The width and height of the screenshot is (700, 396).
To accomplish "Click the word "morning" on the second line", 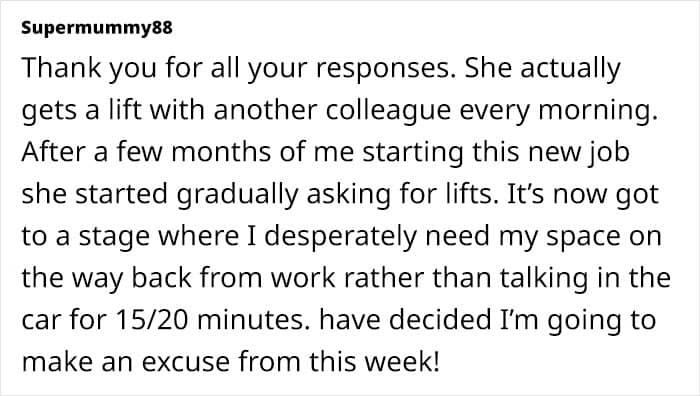I will click(x=598, y=110).
